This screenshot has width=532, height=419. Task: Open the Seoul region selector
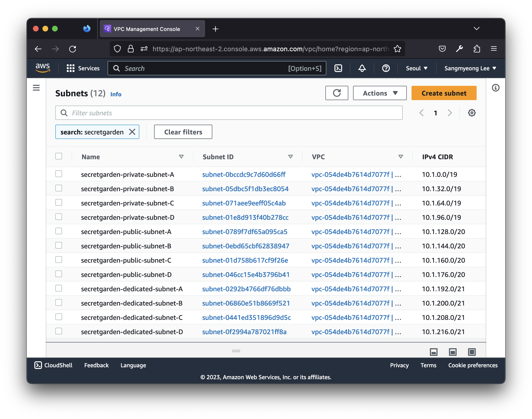click(417, 68)
